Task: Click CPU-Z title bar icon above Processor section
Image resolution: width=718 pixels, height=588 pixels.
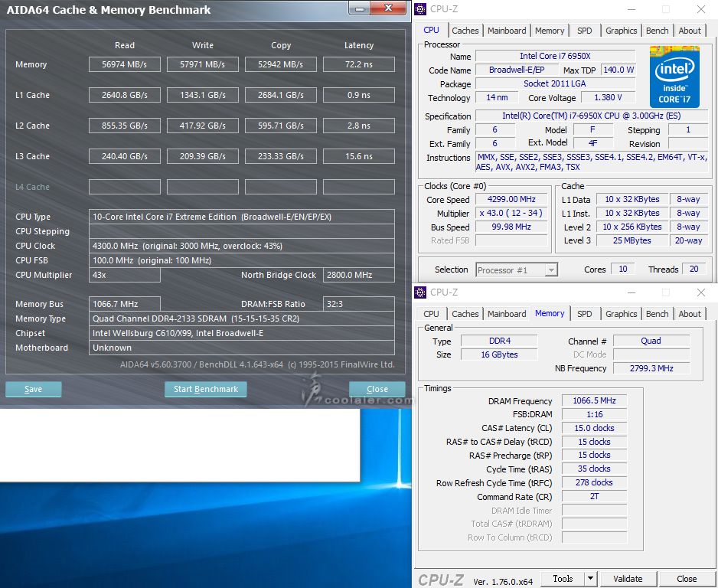Action: (420, 9)
